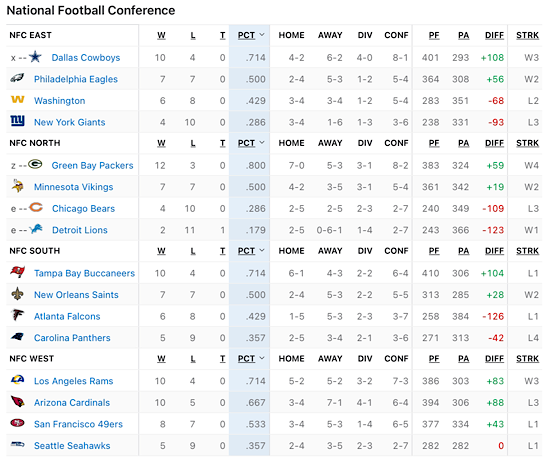This screenshot has height=460, width=550.
Task: Toggle PCT sort arrow in NFC East header
Action: 262,35
